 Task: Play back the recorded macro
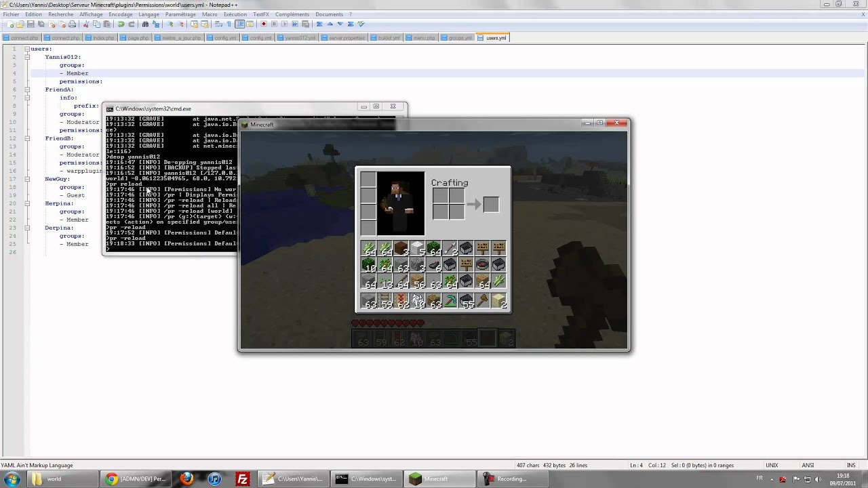(285, 24)
